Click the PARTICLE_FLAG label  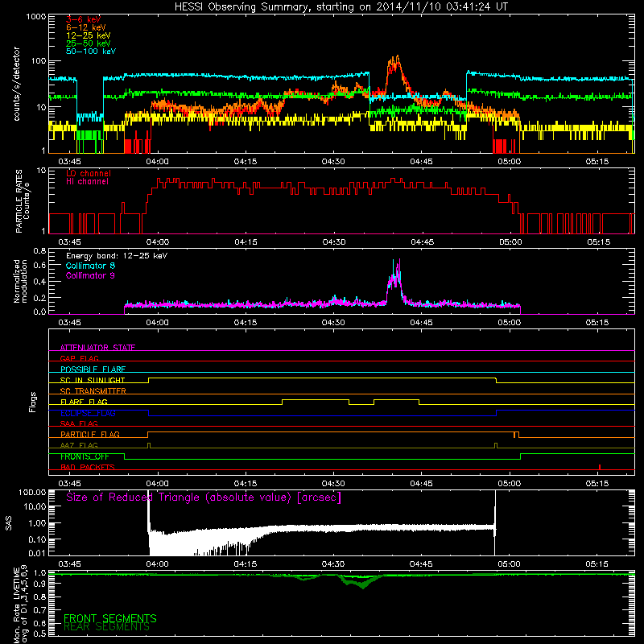pyautogui.click(x=90, y=434)
